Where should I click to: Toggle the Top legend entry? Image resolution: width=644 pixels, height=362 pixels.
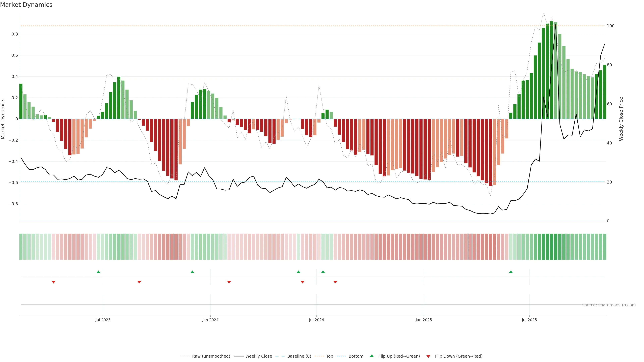pyautogui.click(x=330, y=356)
